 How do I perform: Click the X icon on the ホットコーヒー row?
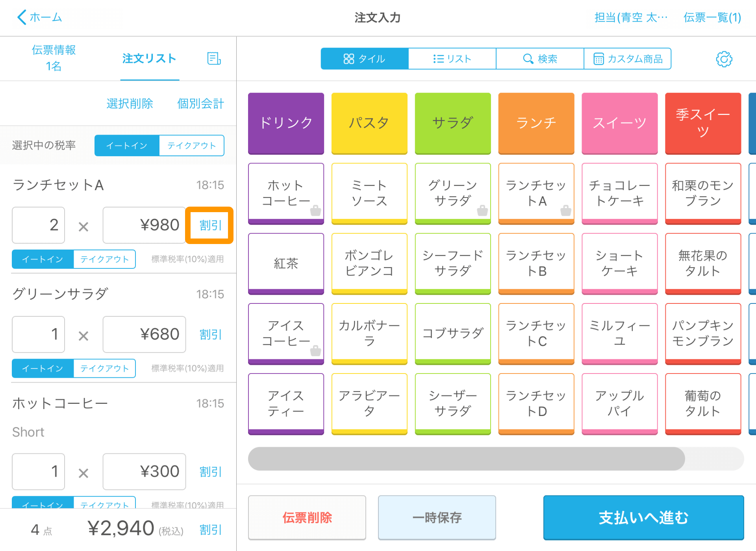tap(83, 473)
